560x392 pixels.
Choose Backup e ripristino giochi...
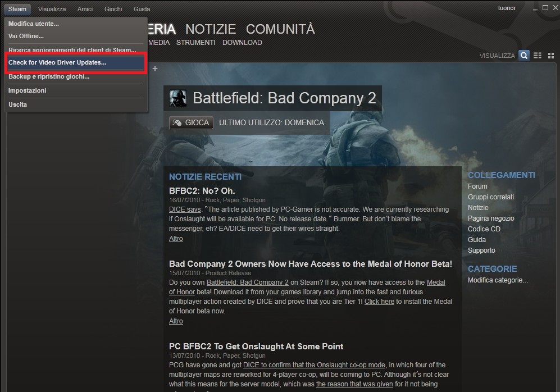click(x=75, y=76)
